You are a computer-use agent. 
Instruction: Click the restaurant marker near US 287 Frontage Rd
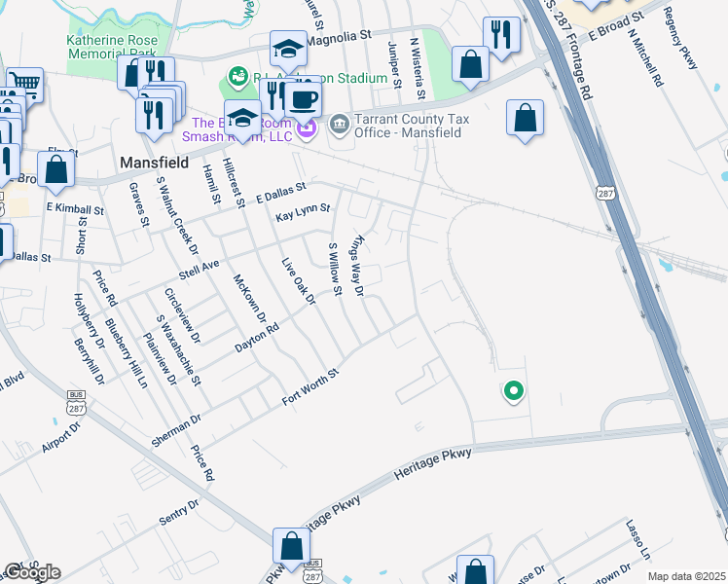click(x=502, y=37)
